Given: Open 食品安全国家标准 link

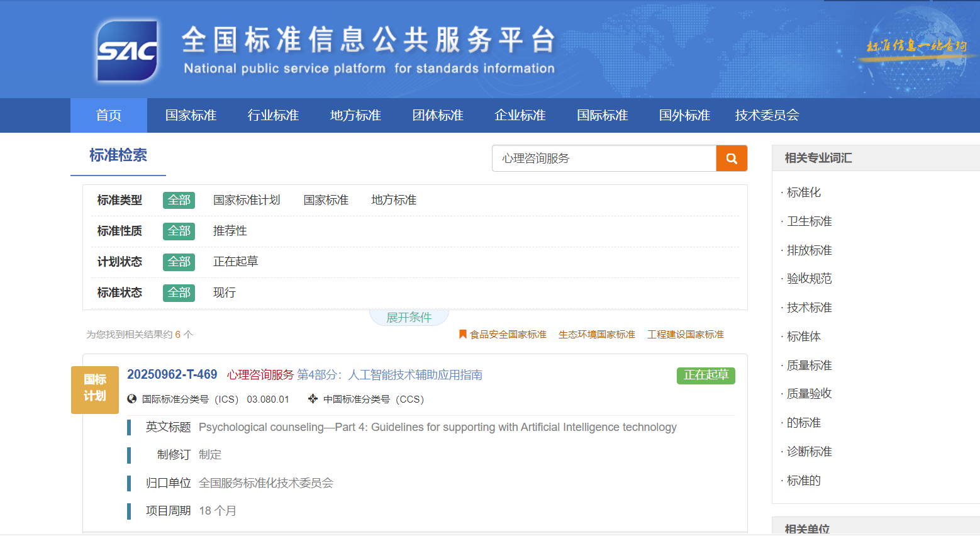Looking at the screenshot, I should coord(508,335).
